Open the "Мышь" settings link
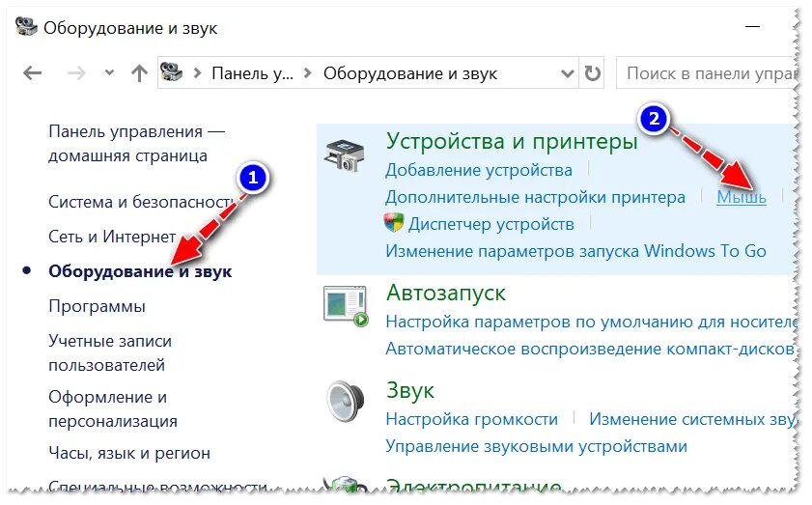 pos(742,197)
